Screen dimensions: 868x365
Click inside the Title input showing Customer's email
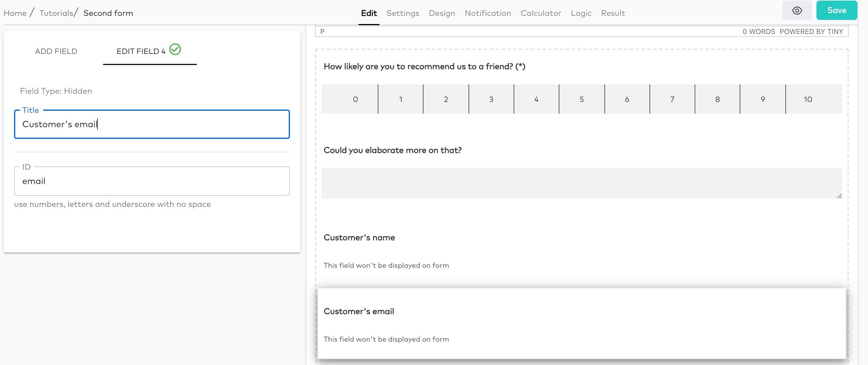(x=152, y=124)
